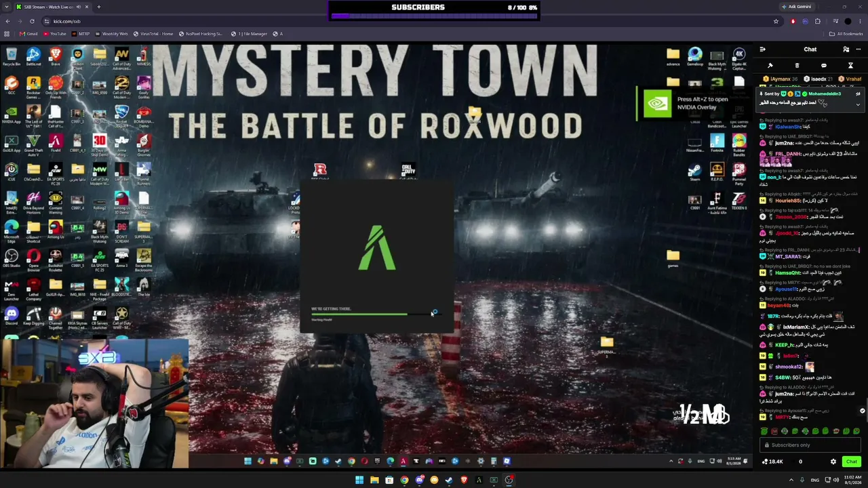Open the YouTube bookmark
This screenshot has height=488, width=868.
click(x=54, y=34)
